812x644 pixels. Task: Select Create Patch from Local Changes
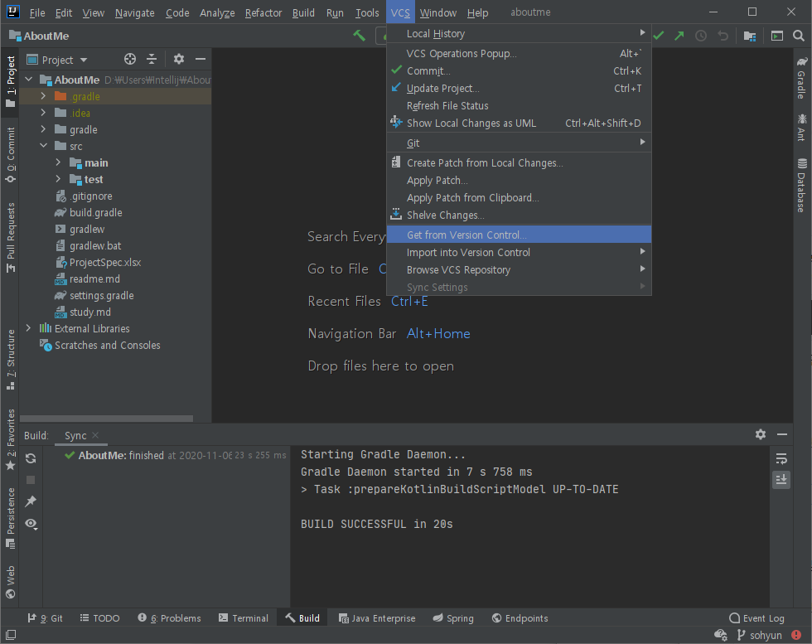[519, 162]
